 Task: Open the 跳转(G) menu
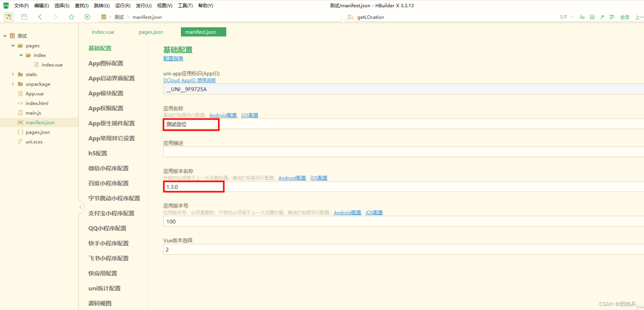pos(102,5)
